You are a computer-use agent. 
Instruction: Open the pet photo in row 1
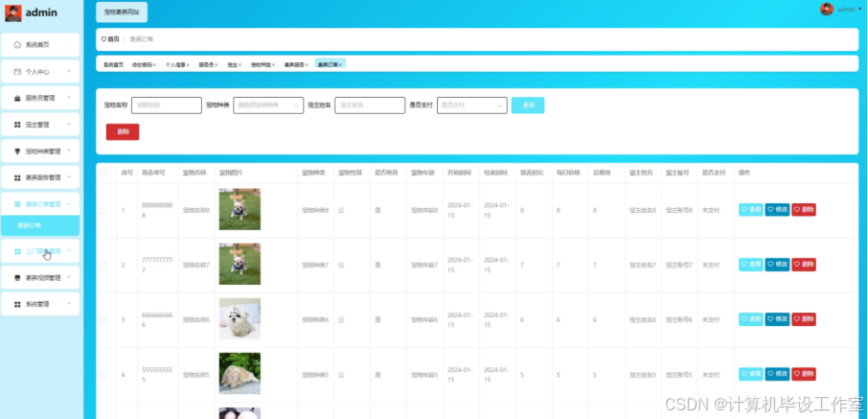240,209
